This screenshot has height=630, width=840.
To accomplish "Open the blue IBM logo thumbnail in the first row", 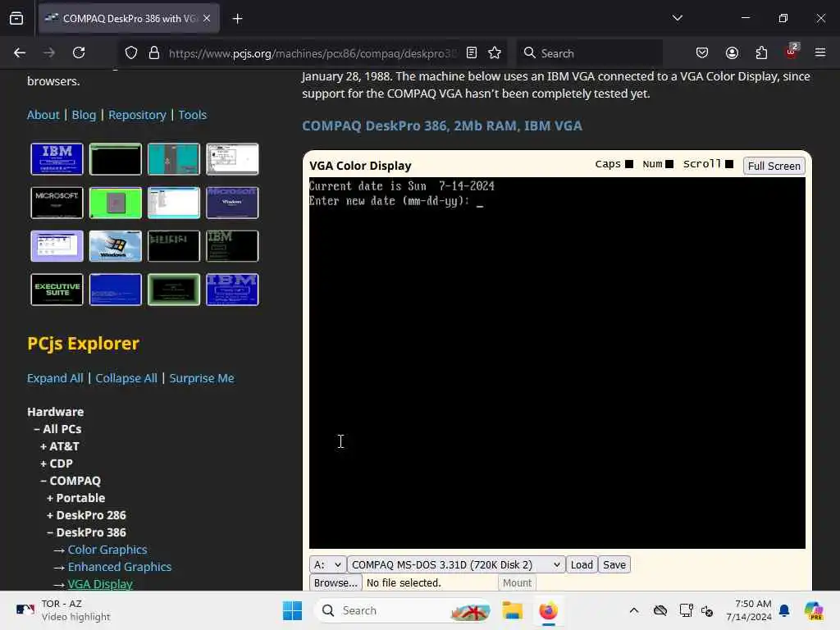I will (x=57, y=159).
